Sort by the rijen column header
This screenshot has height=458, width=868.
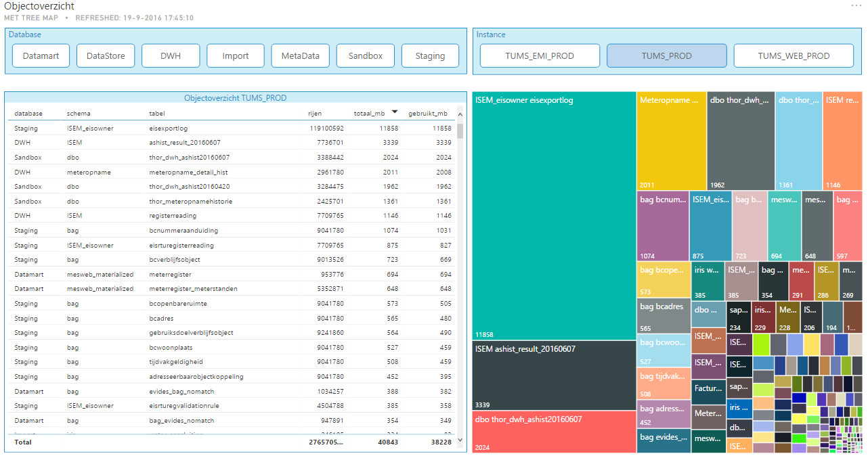tap(315, 114)
